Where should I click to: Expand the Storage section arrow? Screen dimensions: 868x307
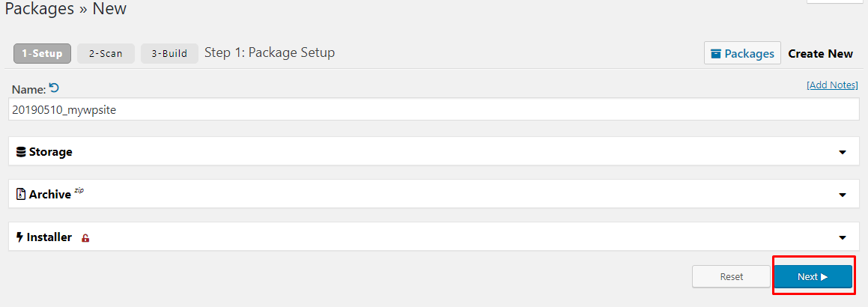843,152
